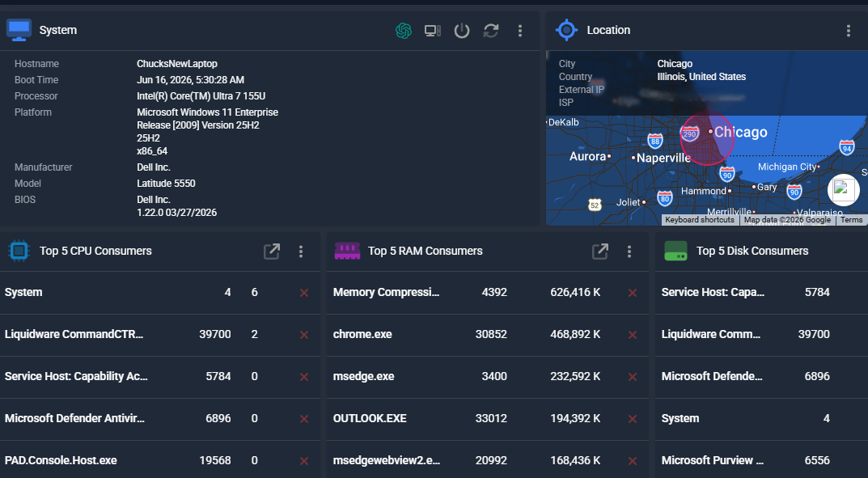Click the Top 5 CPU Consumers title
The width and height of the screenshot is (868, 478).
pyautogui.click(x=95, y=251)
